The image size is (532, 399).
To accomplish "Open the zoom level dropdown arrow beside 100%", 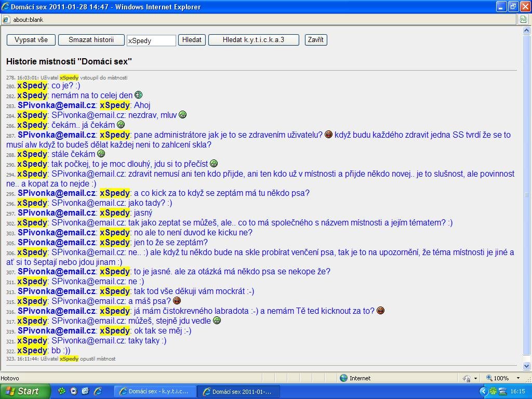I will tap(517, 378).
